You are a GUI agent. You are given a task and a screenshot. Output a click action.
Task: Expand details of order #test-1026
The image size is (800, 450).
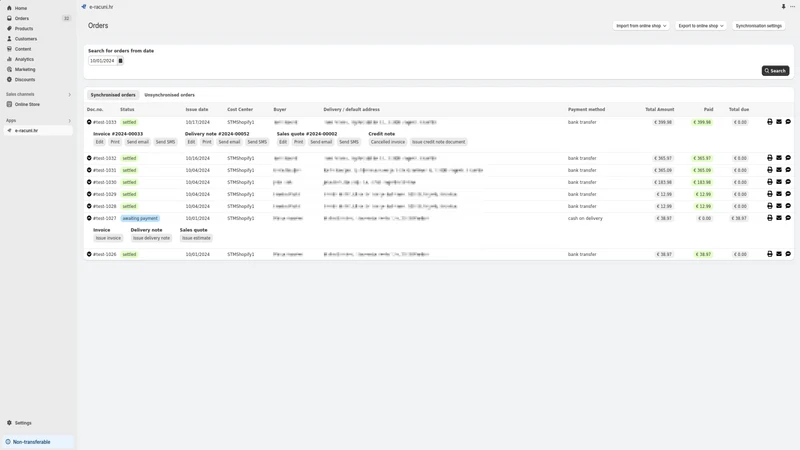[89, 254]
